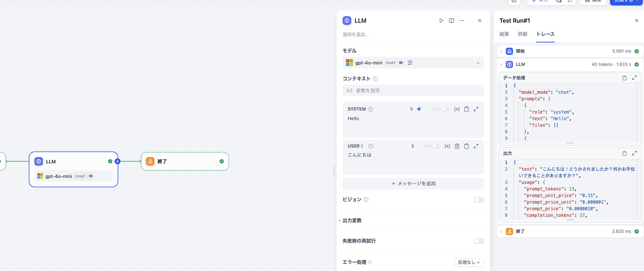Select the 終了 node title on the canvas
Viewport: 644px width, 271px height.
(162, 162)
